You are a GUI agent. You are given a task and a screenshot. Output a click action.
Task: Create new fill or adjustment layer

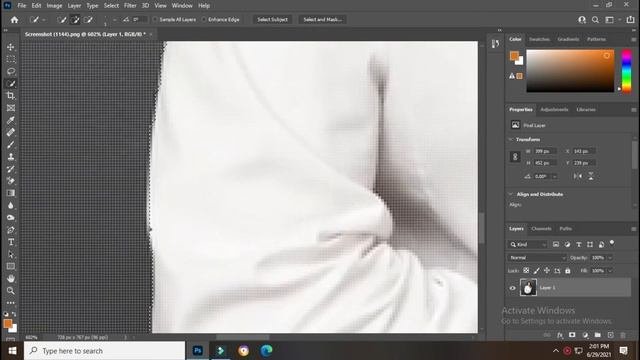tap(585, 335)
